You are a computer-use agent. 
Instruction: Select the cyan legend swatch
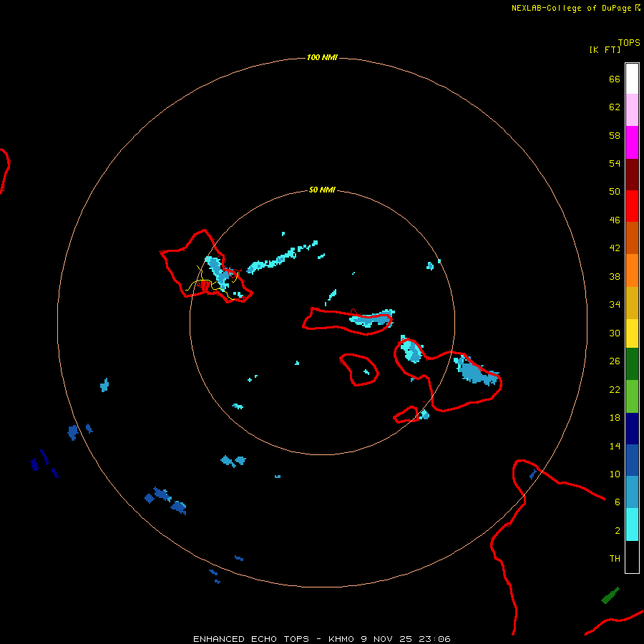(632, 525)
